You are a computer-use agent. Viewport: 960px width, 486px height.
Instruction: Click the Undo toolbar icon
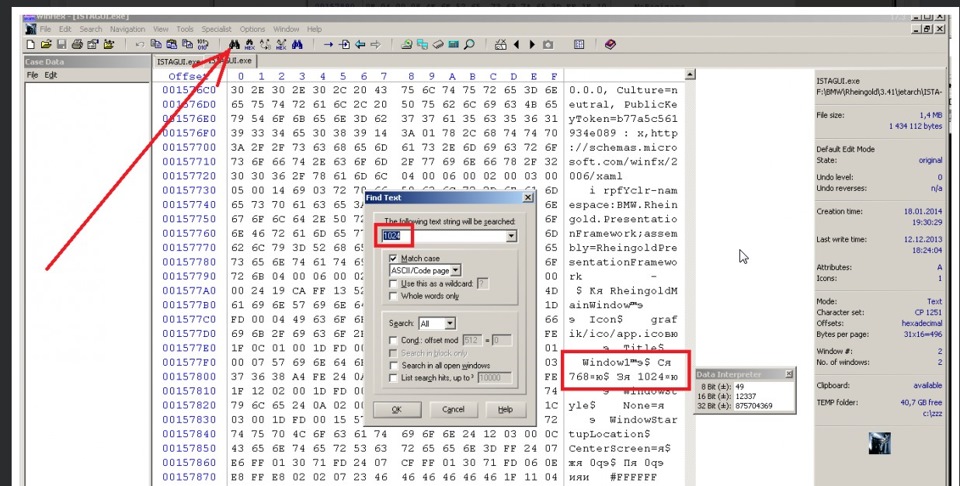click(140, 45)
